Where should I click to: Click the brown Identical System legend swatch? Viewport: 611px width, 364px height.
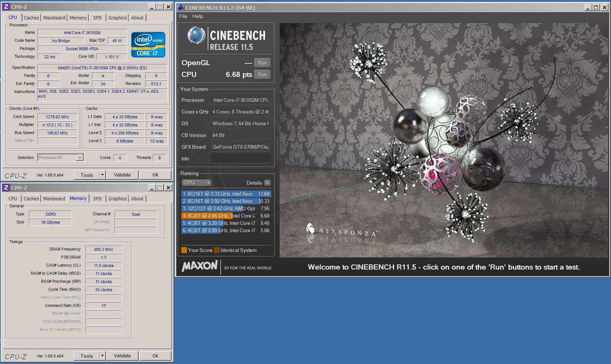click(217, 250)
